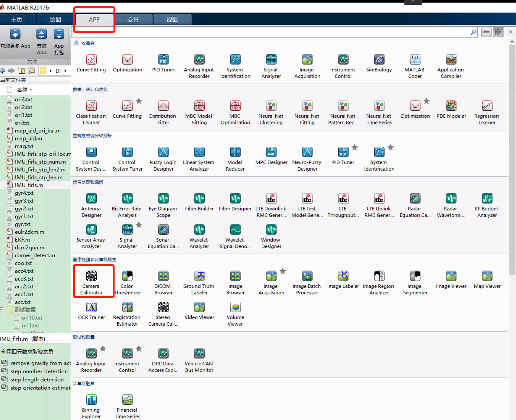Launch Image Segmenter app
Viewport: 516px width, 420px height.
[415, 282]
